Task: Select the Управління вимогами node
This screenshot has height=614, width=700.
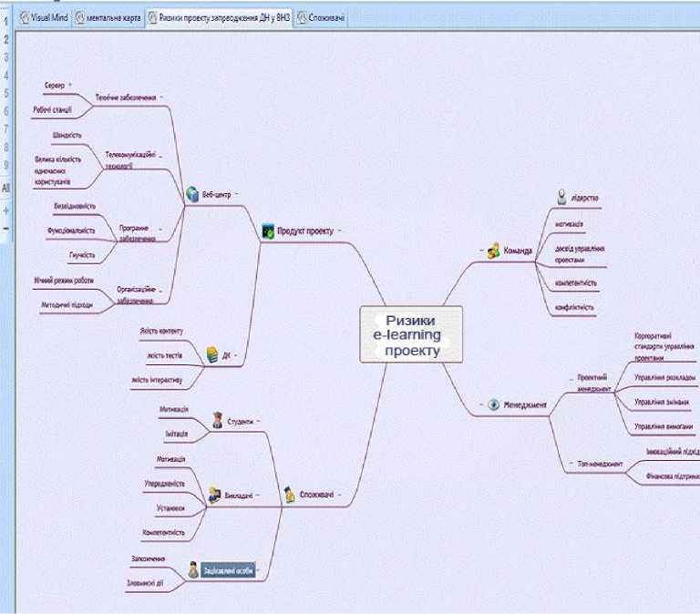Action: click(x=664, y=426)
